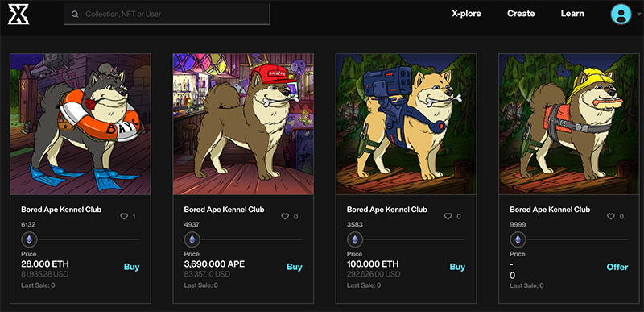Image resolution: width=644 pixels, height=312 pixels.
Task: Click the search magnifier icon
Action: coord(75,14)
